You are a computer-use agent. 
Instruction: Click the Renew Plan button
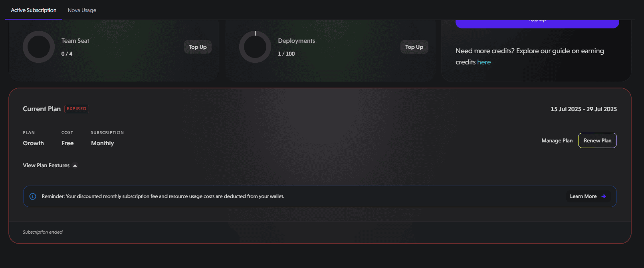point(597,140)
